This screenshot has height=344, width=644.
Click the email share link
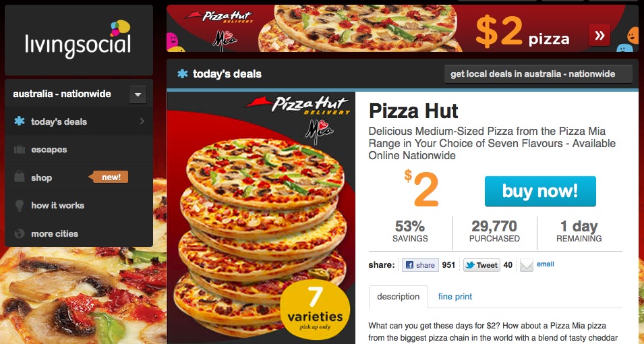pos(546,264)
